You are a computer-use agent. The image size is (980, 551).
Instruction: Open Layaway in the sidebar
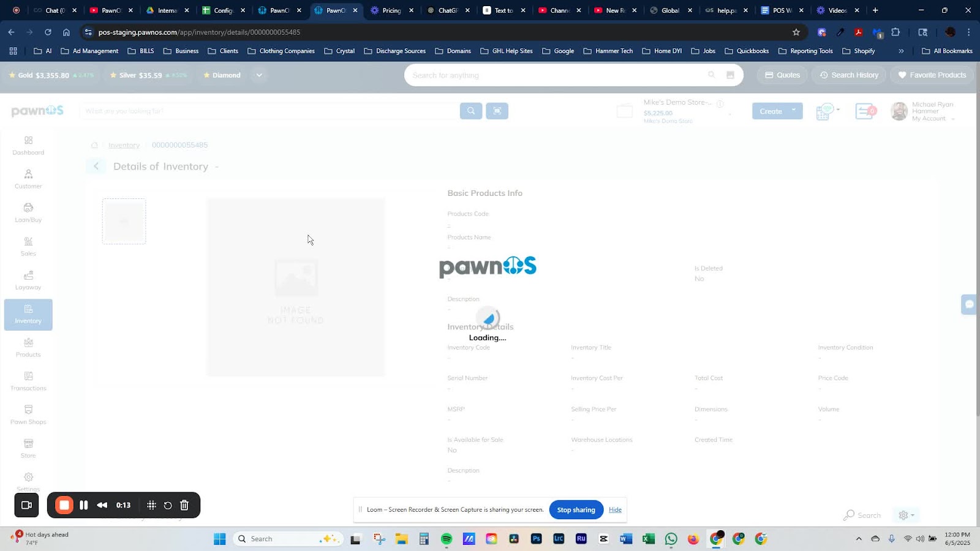tap(28, 280)
